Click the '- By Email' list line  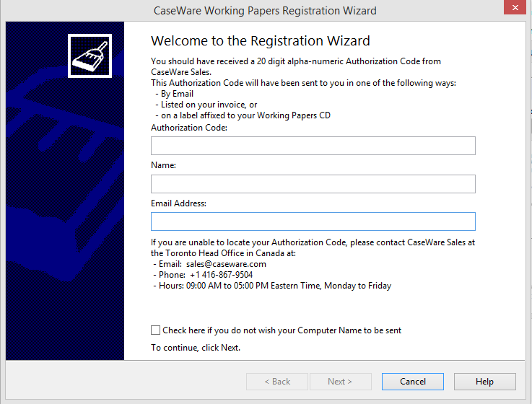[175, 94]
